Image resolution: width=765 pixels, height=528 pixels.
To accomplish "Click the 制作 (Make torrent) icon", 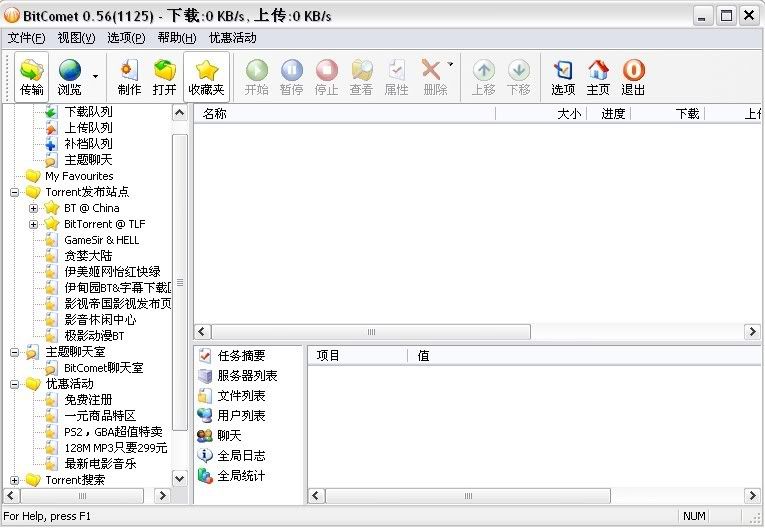I will 129,77.
